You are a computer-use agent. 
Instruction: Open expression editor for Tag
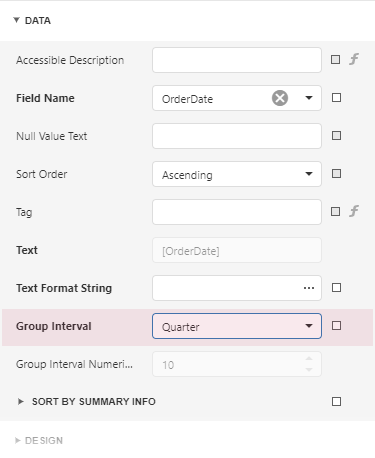[354, 211]
